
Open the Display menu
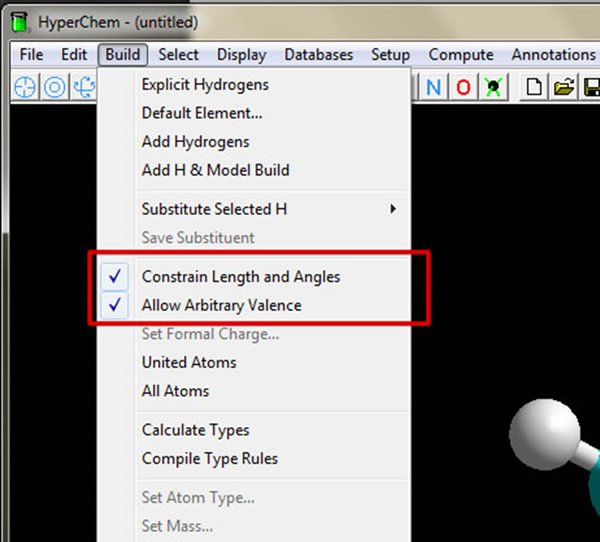241,55
